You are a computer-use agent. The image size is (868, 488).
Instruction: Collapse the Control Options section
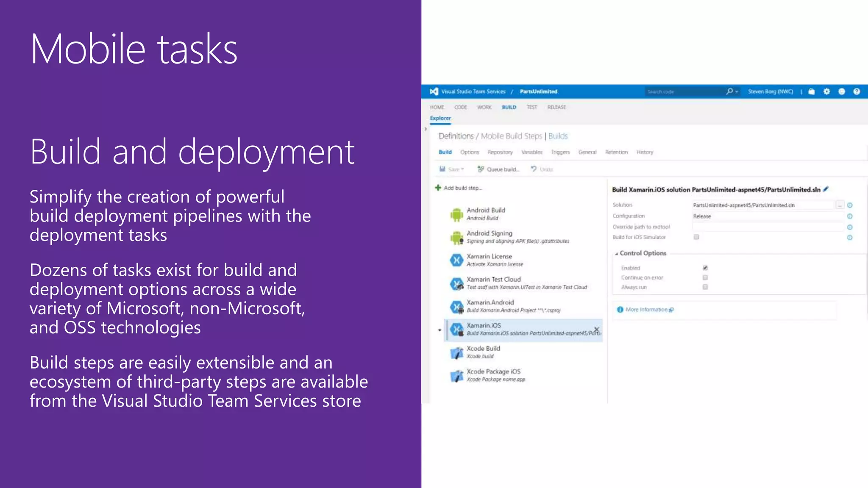coord(617,253)
